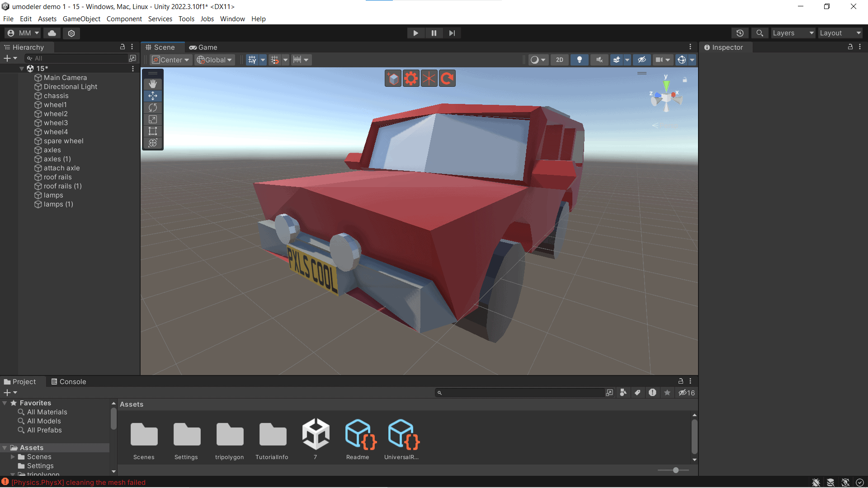
Task: Search by label in Project panel
Action: (x=637, y=393)
